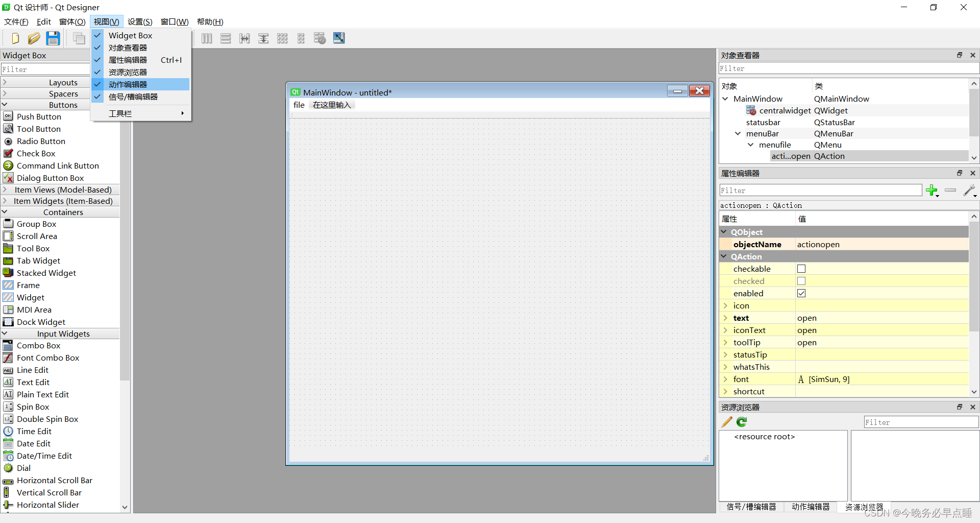Click the Open Form folder icon
The width and height of the screenshot is (980, 523).
pyautogui.click(x=34, y=38)
